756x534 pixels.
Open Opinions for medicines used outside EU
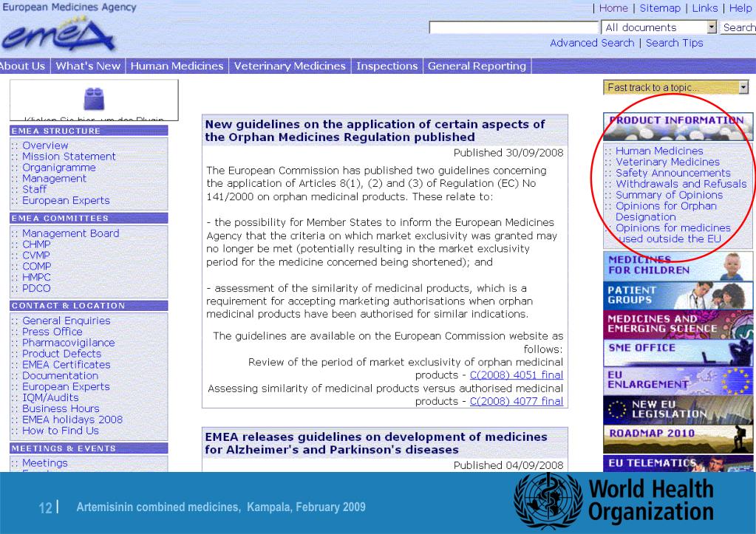(x=673, y=233)
